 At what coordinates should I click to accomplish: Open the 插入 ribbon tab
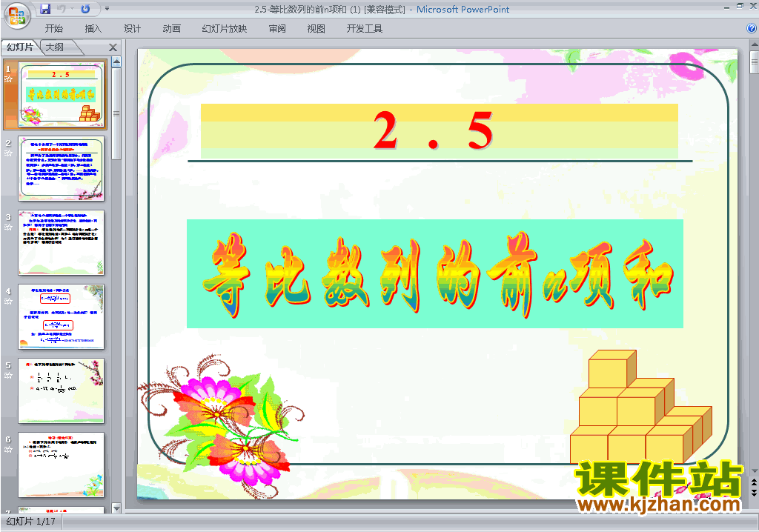[x=93, y=29]
